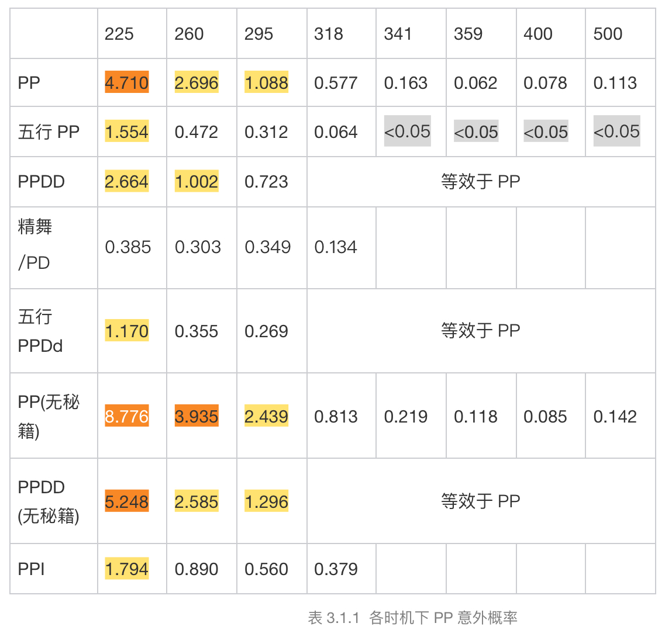Select the 225 column header

click(x=119, y=34)
